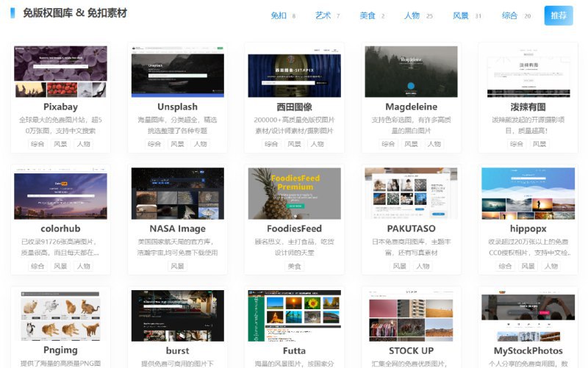Click the 人物 tag under Magdeleine
Image resolution: width=588 pixels, height=368 pixels.
click(434, 144)
